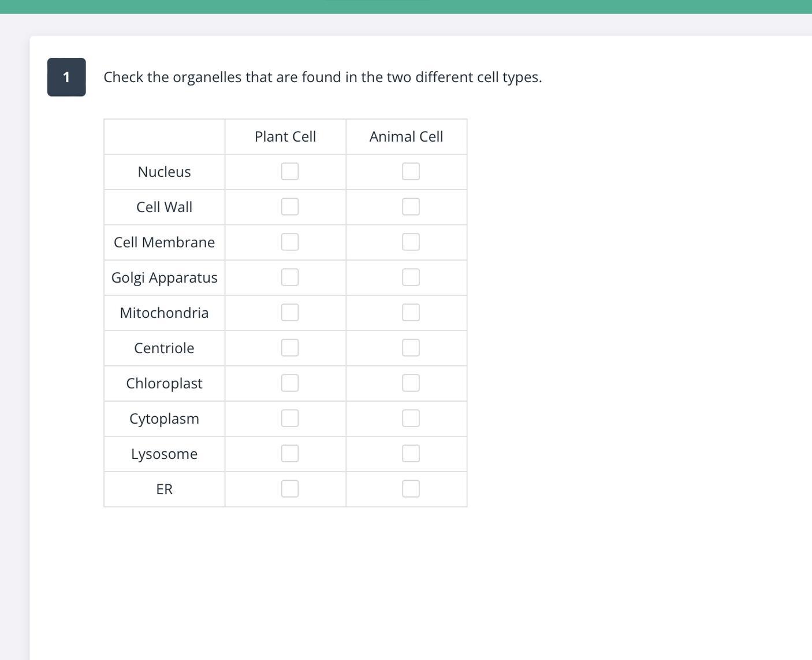Check Nucleus for Plant Cell
Screen dimensions: 812x660
(290, 172)
